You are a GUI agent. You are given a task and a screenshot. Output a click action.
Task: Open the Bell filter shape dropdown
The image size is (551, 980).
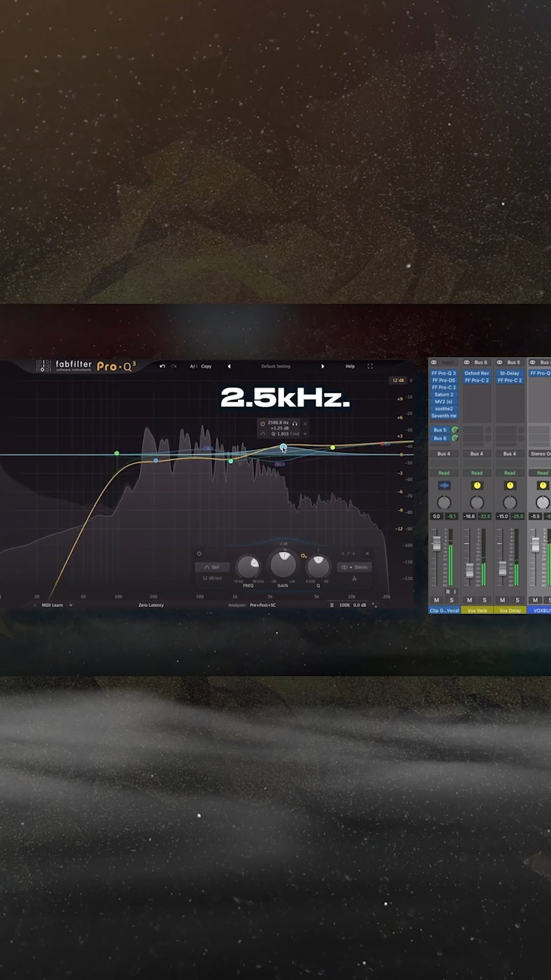point(212,567)
